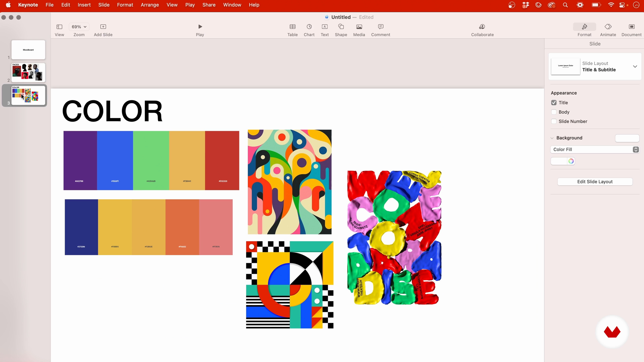Enable the Slide Number checkbox

point(554,121)
